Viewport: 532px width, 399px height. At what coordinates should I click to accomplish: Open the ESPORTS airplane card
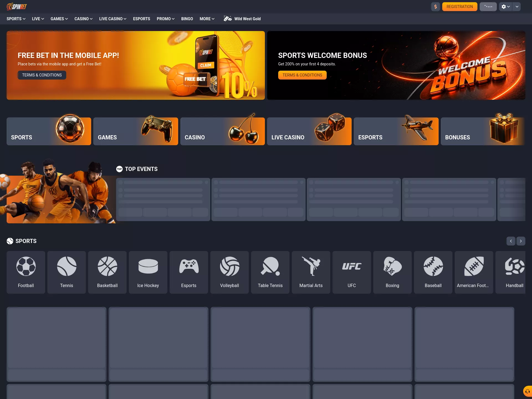click(x=396, y=131)
